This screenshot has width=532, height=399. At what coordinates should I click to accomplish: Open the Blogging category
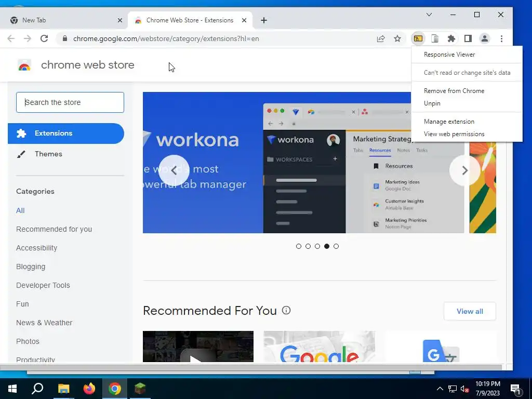pos(31,267)
